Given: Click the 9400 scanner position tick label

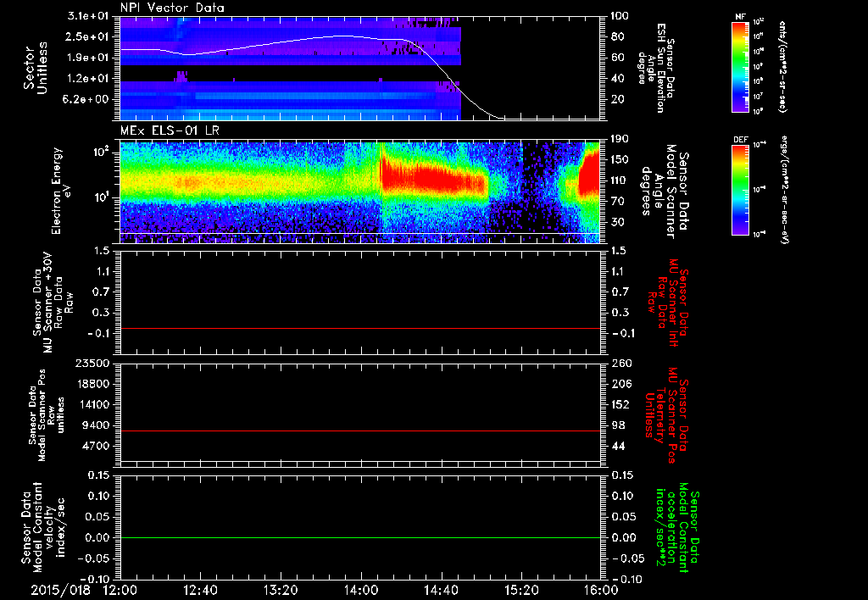Looking at the screenshot, I should click(97, 425).
